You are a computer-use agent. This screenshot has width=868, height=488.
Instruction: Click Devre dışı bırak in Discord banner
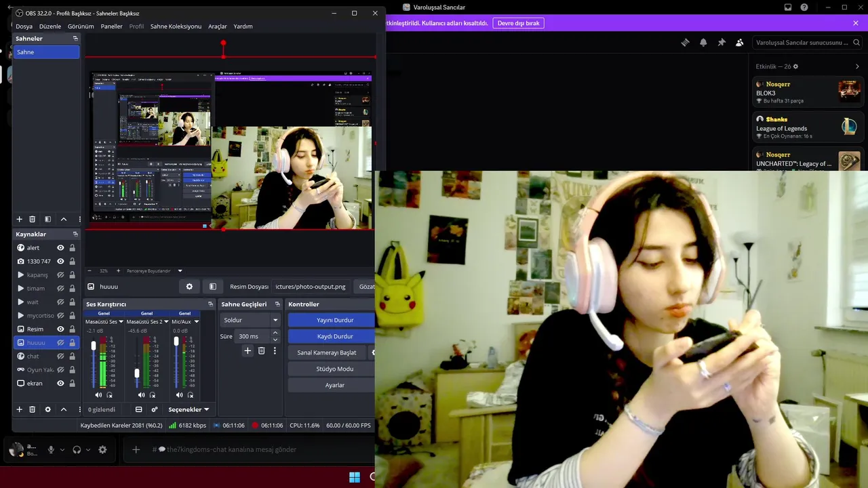click(519, 23)
